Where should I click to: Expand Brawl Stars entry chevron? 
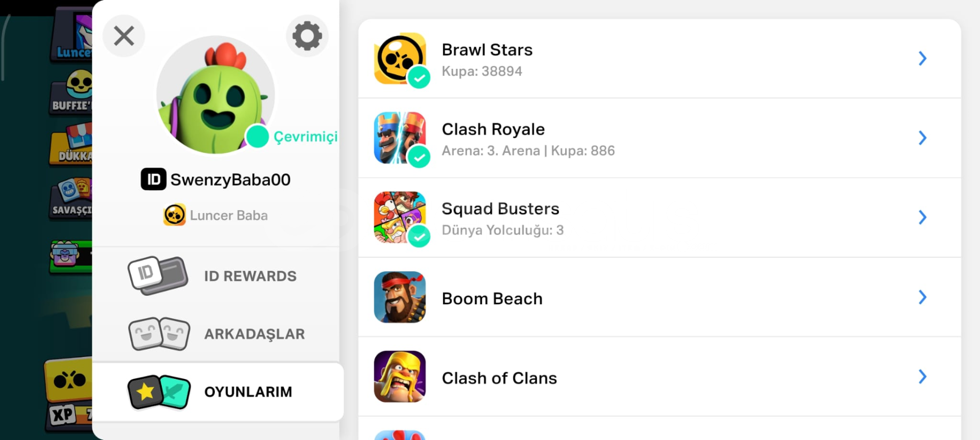(922, 58)
